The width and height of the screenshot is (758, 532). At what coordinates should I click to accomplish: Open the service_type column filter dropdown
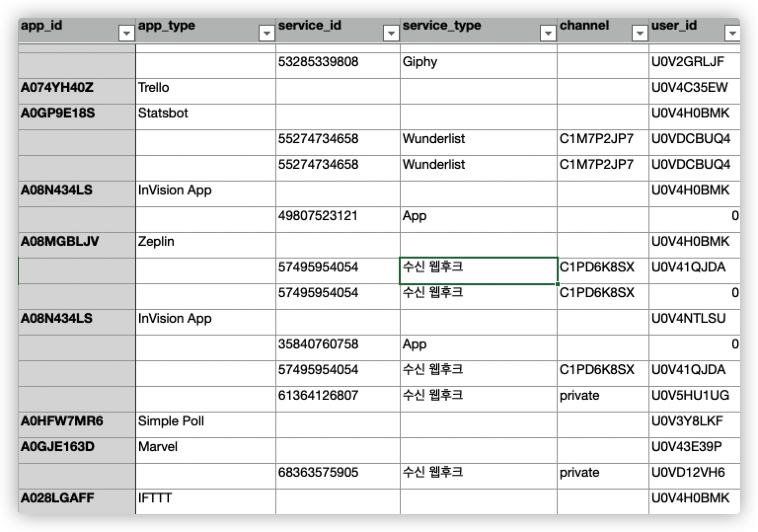pyautogui.click(x=548, y=33)
